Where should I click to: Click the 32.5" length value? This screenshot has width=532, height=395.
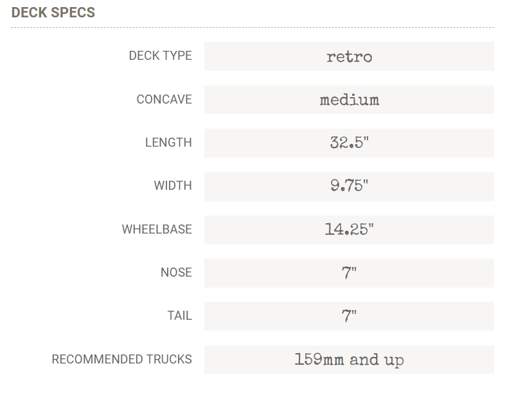pyautogui.click(x=349, y=143)
